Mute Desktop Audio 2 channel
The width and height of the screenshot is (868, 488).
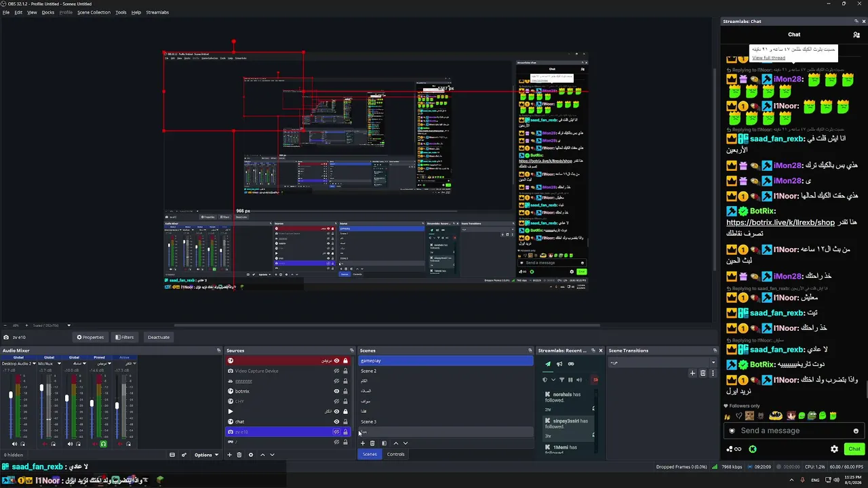point(14,444)
